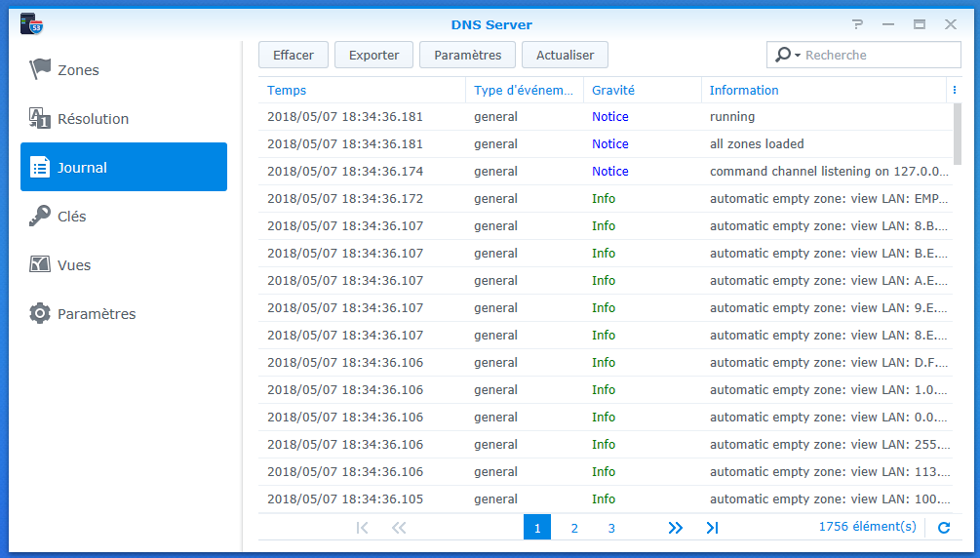Click the Paramètres gear icon in sidebar

pyautogui.click(x=40, y=314)
